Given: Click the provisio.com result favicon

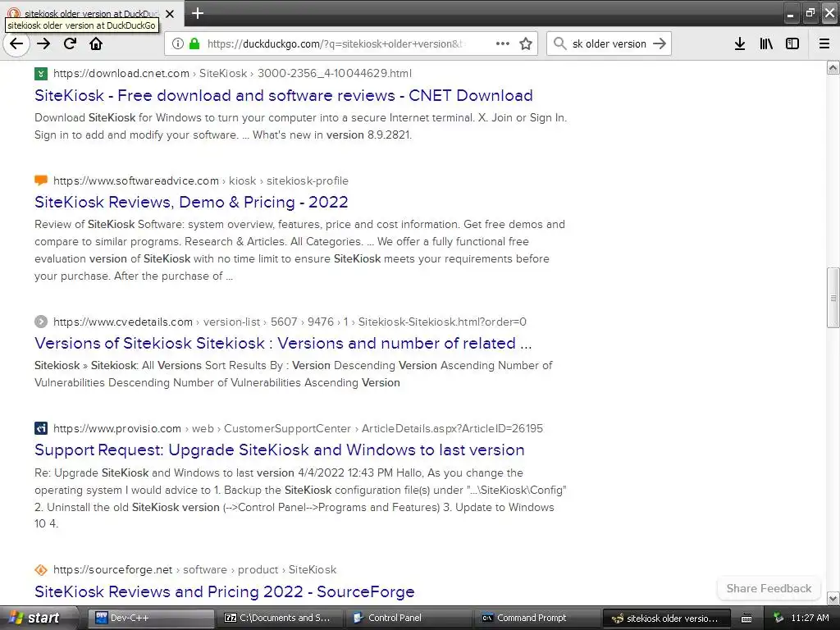Looking at the screenshot, I should click(41, 428).
